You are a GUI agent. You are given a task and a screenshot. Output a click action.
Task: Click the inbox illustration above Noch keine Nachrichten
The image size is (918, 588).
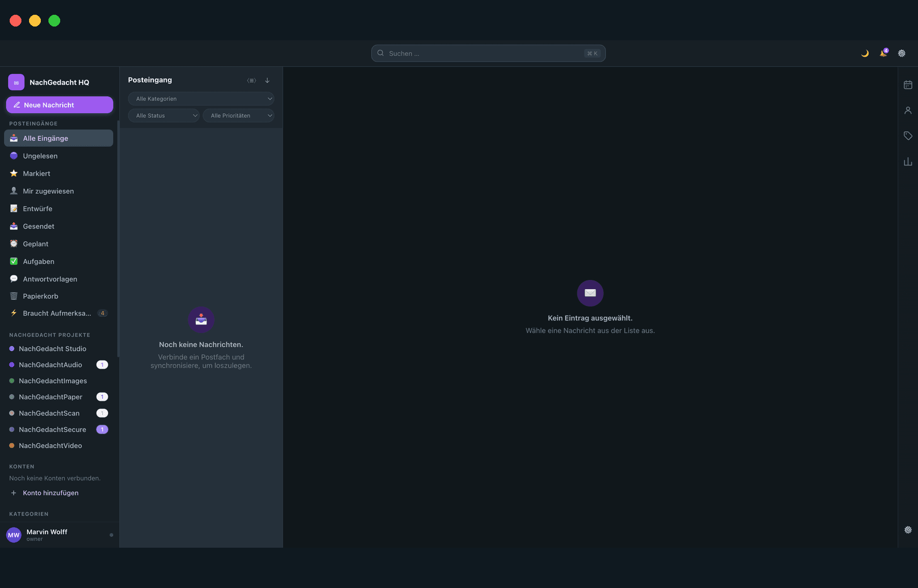201,320
